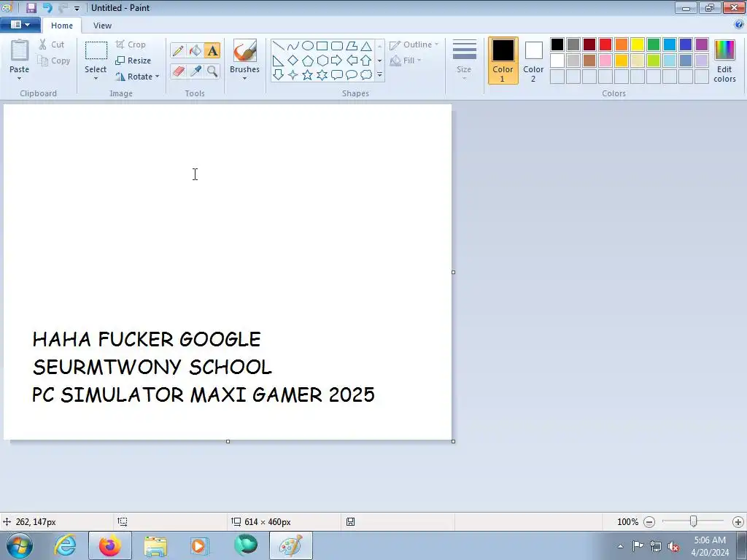Select the Pencil tool
The image size is (747, 560).
[x=178, y=50]
